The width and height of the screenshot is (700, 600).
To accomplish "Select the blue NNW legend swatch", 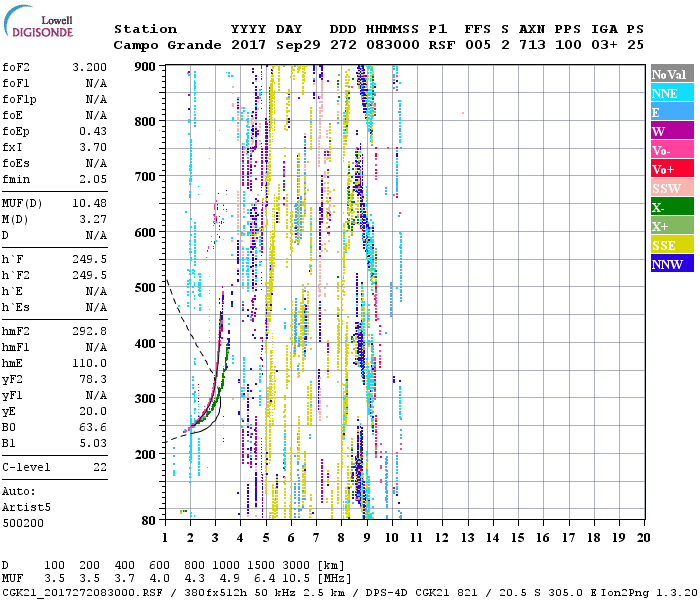I will (671, 264).
